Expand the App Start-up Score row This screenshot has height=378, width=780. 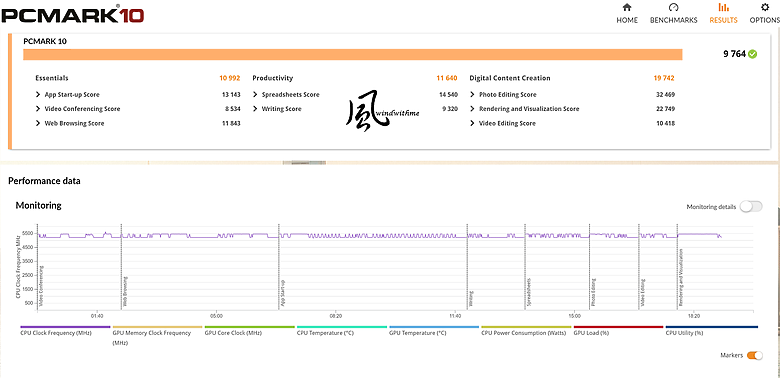[x=138, y=94]
